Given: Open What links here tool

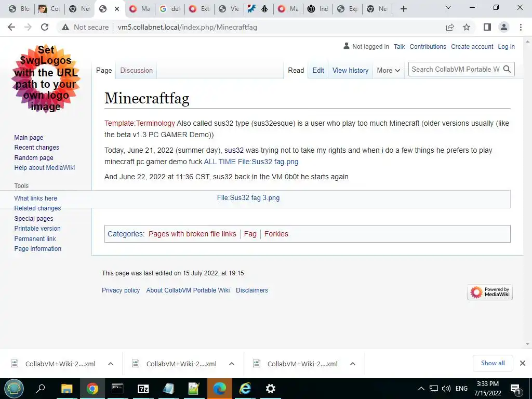Looking at the screenshot, I should click(36, 198).
